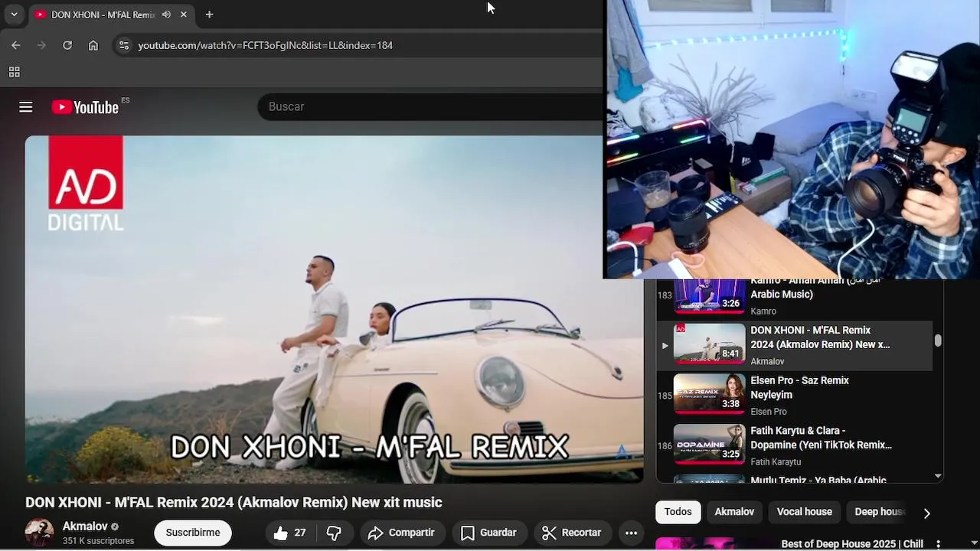
Task: Mute the tab using its audio icon
Action: pos(166,15)
